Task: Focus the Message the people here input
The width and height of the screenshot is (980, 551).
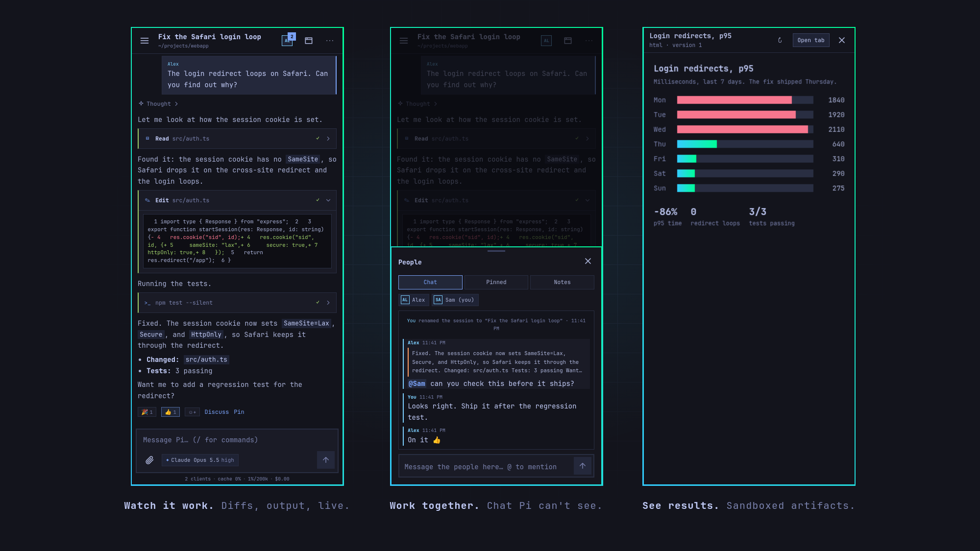Action: coord(487,467)
